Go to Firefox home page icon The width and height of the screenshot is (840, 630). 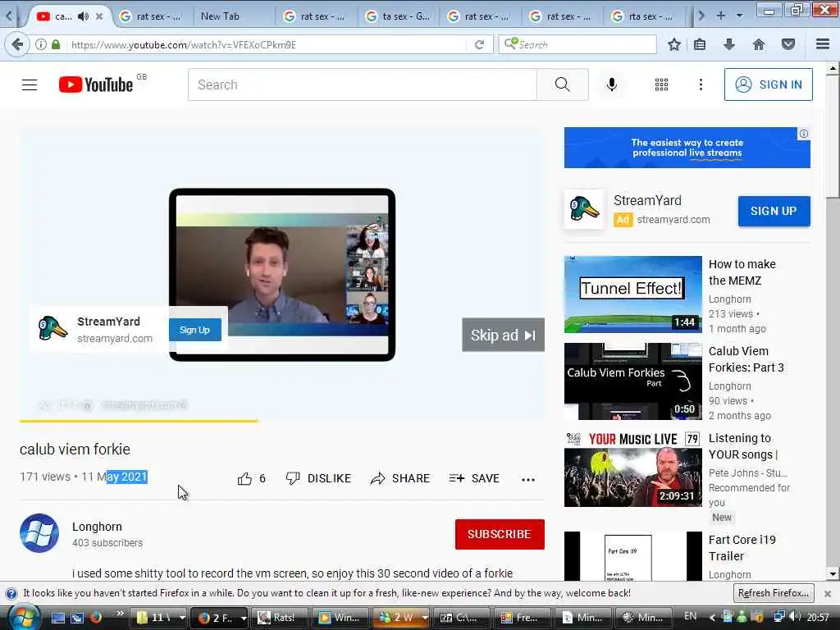(759, 44)
